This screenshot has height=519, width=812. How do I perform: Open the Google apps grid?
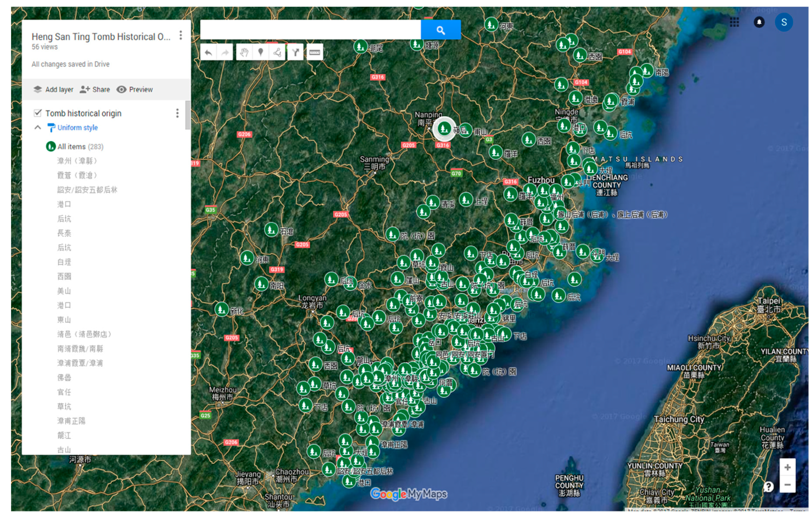click(x=734, y=22)
